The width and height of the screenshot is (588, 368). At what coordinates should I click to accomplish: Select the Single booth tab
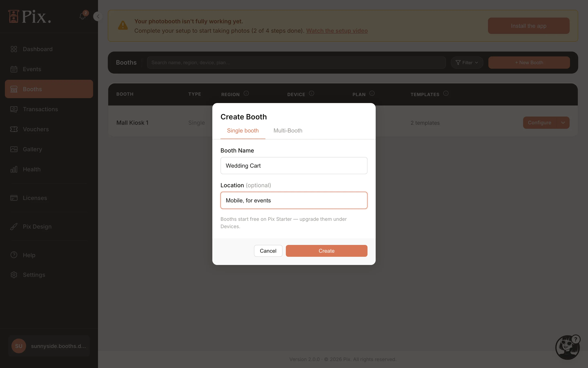click(243, 131)
